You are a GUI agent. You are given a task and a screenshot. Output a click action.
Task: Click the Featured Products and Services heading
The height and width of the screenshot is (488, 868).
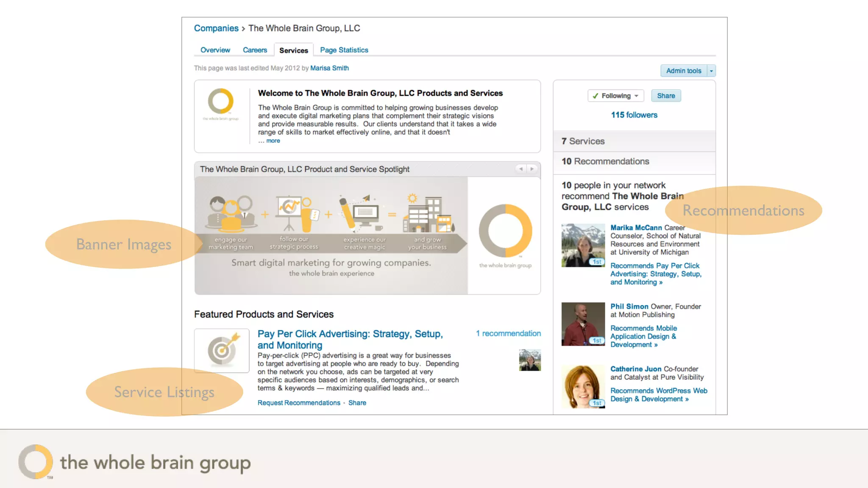click(264, 314)
